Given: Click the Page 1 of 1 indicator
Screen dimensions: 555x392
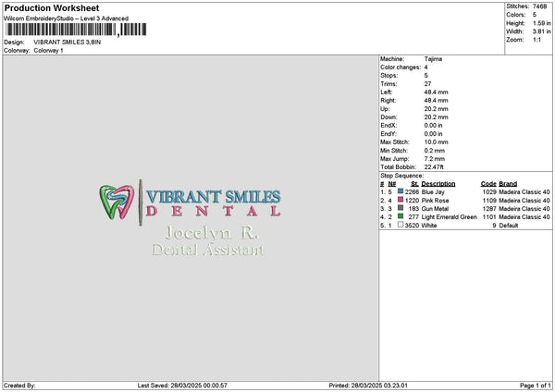Looking at the screenshot, I should tap(536, 386).
